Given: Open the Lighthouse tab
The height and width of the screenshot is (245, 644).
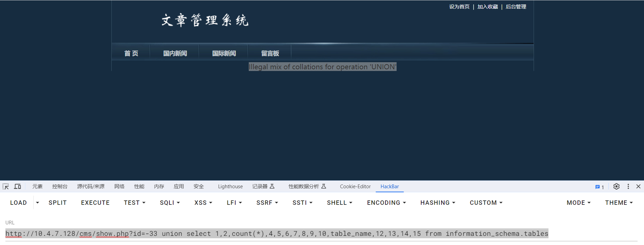Looking at the screenshot, I should [230, 187].
